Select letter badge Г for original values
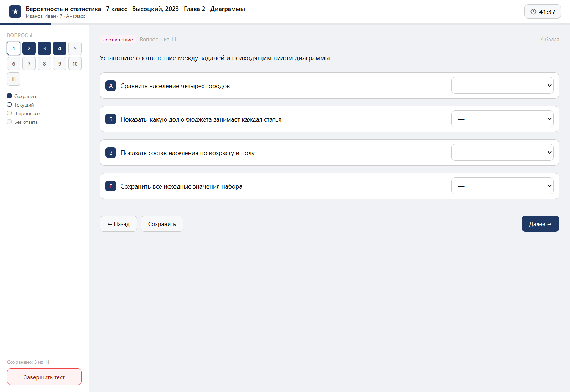570x392 pixels. click(111, 186)
